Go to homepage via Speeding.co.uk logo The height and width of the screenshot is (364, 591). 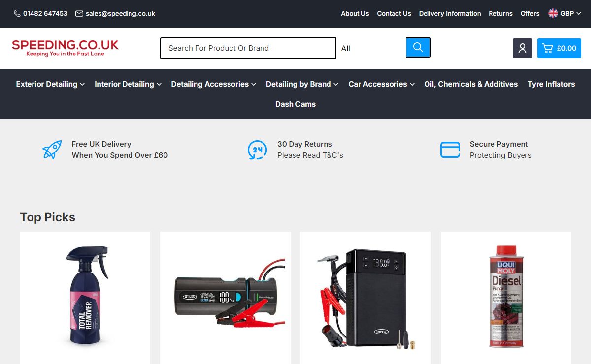click(66, 48)
